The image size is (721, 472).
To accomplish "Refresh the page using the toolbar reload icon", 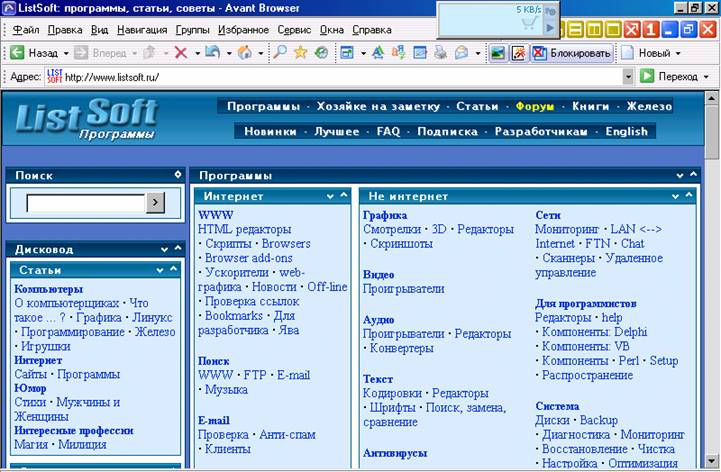I will pyautogui.click(x=212, y=52).
